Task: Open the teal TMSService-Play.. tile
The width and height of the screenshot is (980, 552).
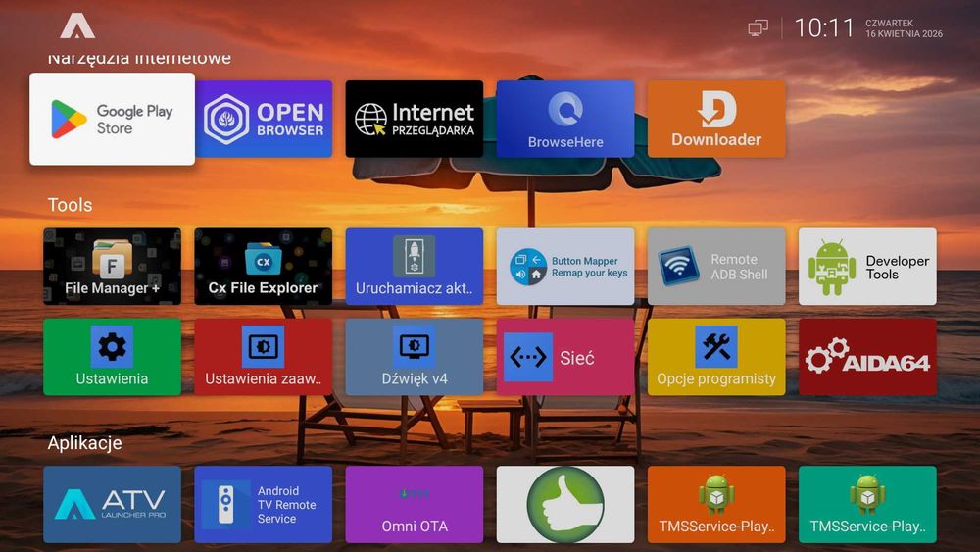Action: click(x=867, y=505)
